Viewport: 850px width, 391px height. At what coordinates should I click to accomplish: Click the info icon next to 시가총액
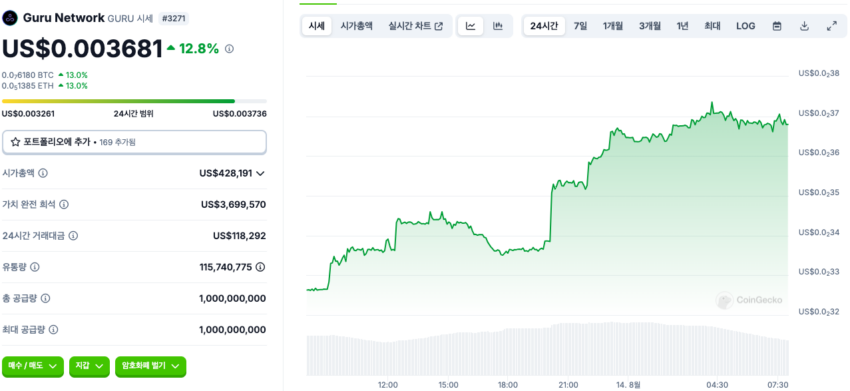43,173
